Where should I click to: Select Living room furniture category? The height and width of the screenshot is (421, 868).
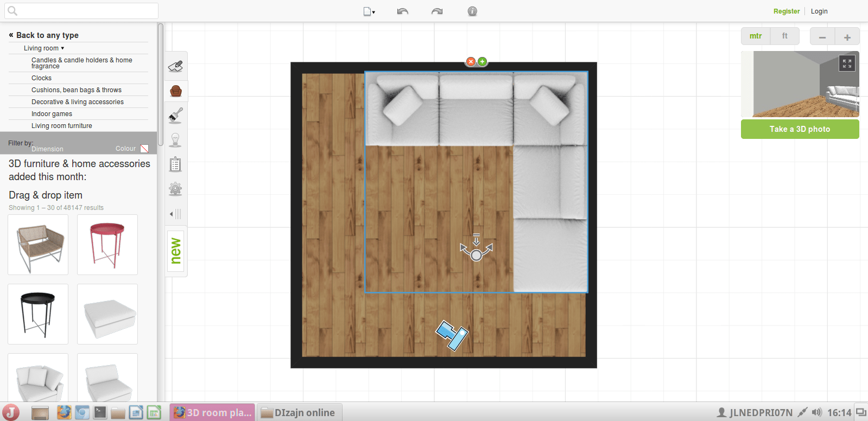pos(62,126)
